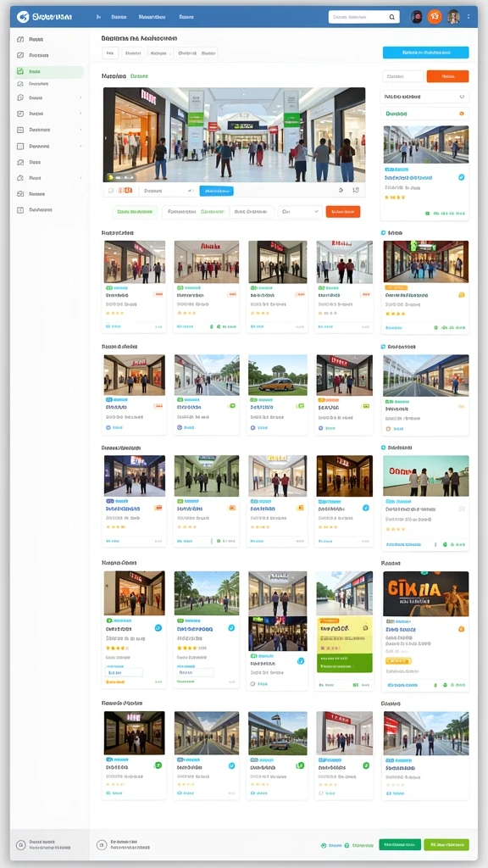Select the second green radio option in footer
The height and width of the screenshot is (868, 488).
tap(347, 845)
